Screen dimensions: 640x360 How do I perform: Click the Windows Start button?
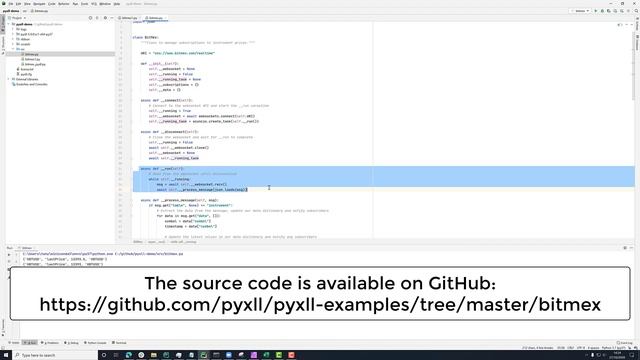click(x=6, y=355)
